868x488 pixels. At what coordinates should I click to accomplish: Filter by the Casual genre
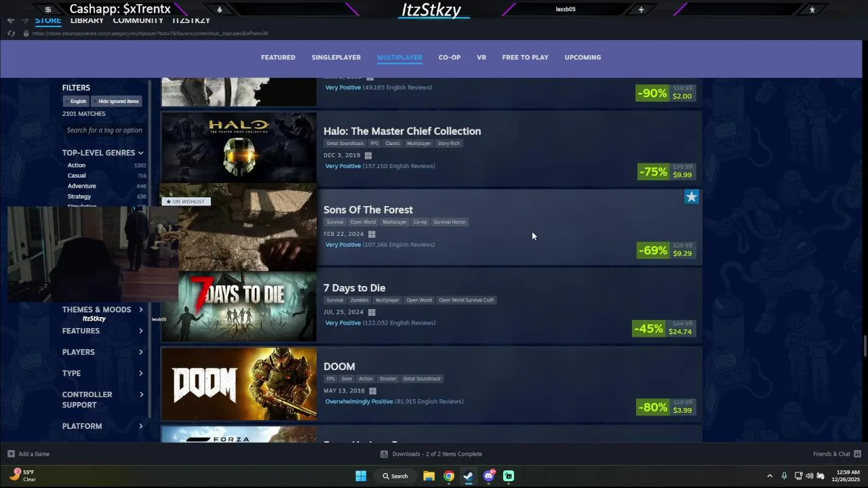pyautogui.click(x=77, y=176)
